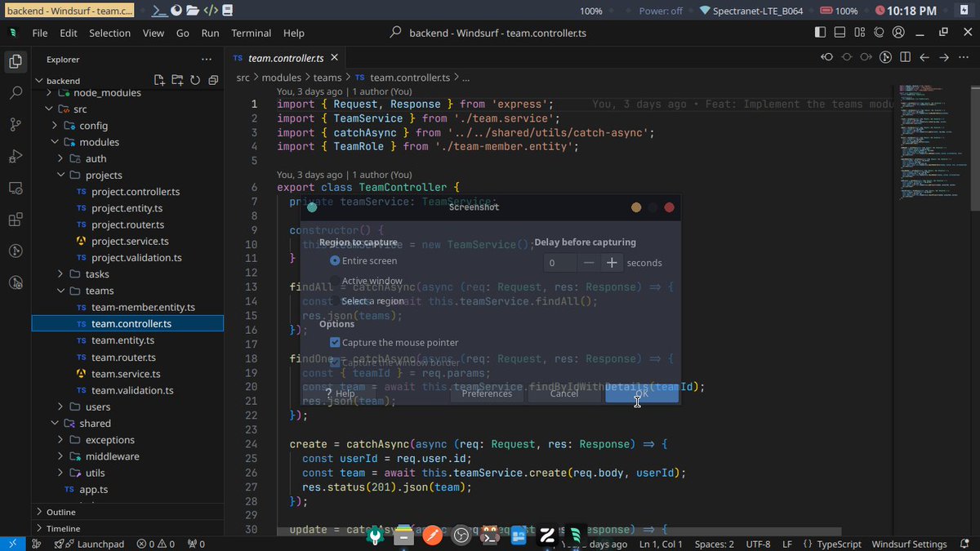Click the New File icon in Explorer
Screen dimensions: 980x551
[x=159, y=80]
